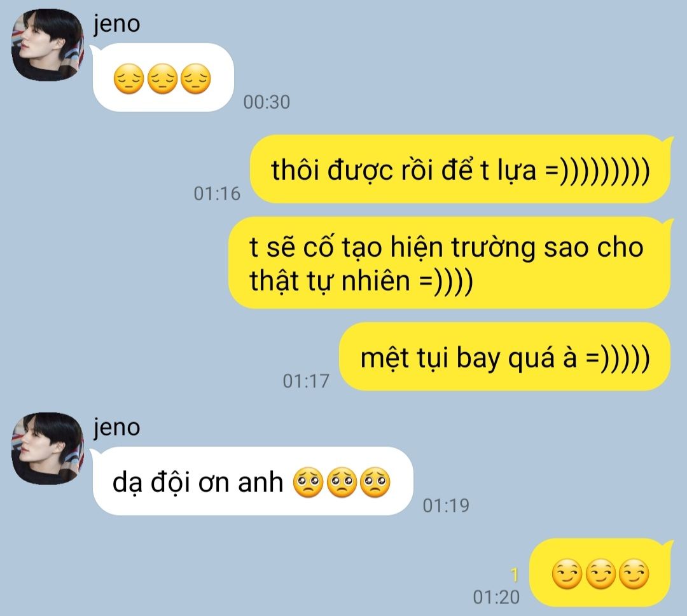Click first pensive face emoji
687x616 pixels.
(x=128, y=79)
